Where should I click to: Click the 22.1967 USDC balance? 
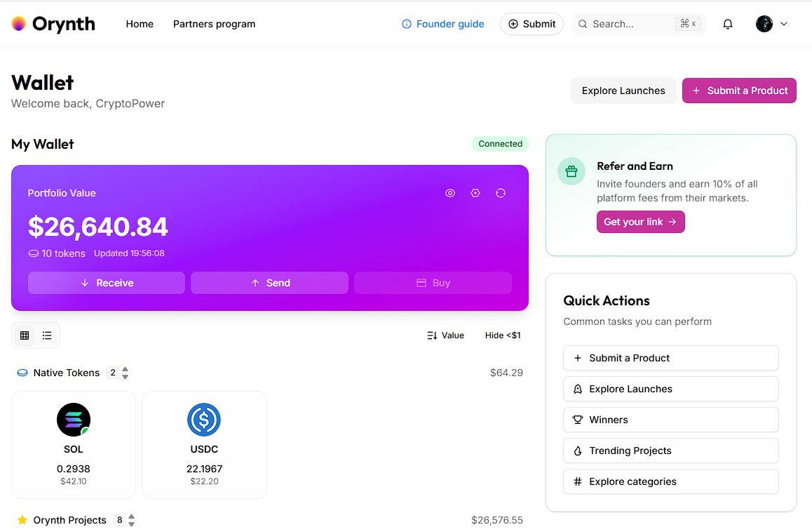coord(204,469)
